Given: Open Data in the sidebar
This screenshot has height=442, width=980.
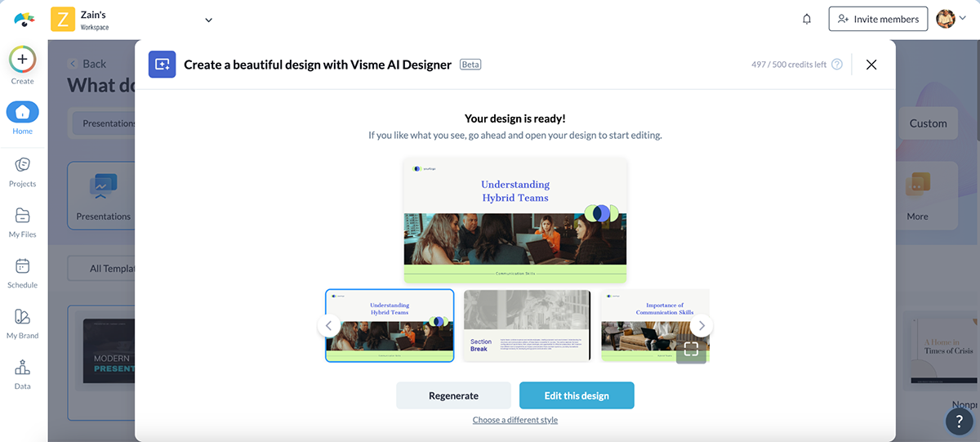Looking at the screenshot, I should pos(22,374).
